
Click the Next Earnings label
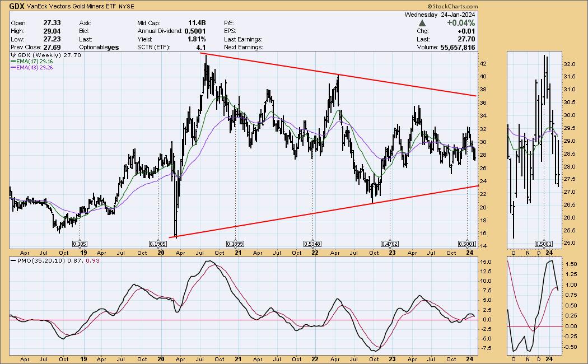(244, 47)
